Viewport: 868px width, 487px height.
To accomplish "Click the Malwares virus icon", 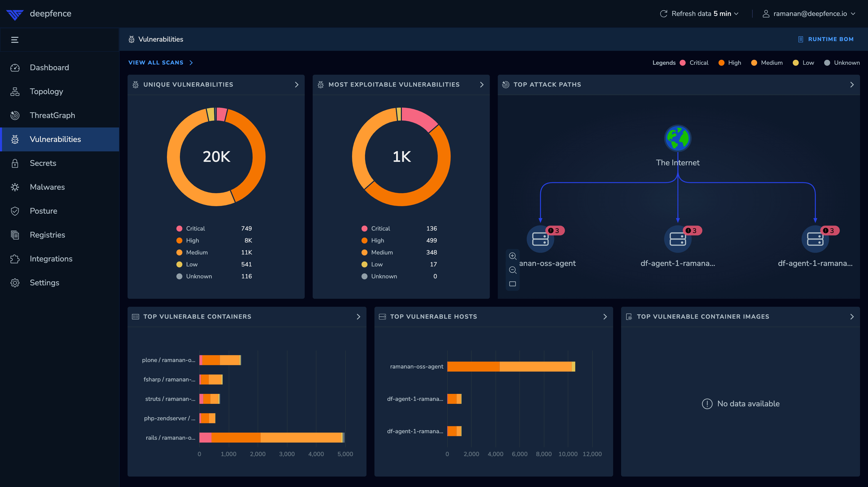I will pyautogui.click(x=15, y=187).
